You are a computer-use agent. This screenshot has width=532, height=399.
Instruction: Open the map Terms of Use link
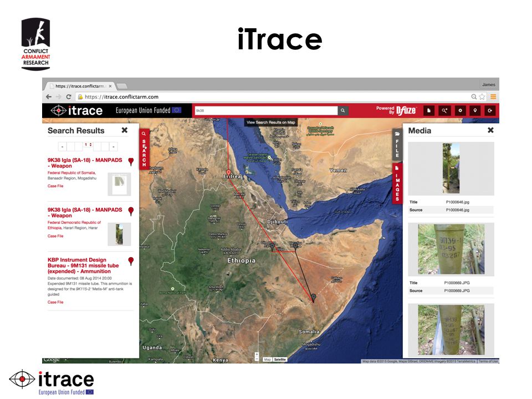(x=488, y=361)
